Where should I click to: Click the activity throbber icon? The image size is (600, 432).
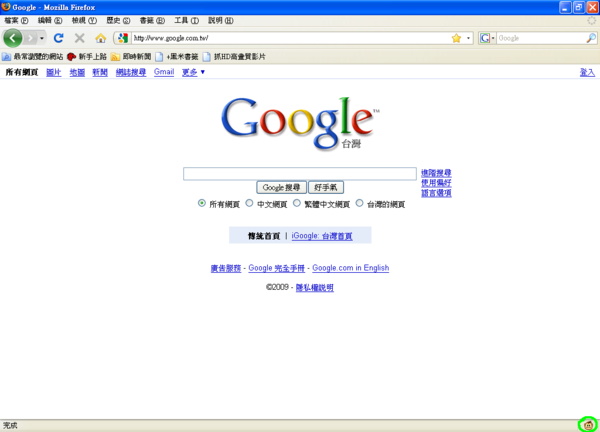tap(591, 21)
